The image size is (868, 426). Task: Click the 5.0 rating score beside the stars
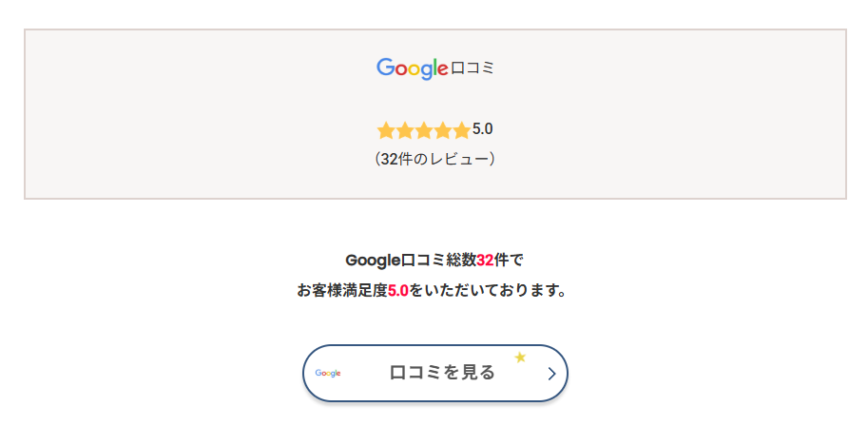click(483, 129)
